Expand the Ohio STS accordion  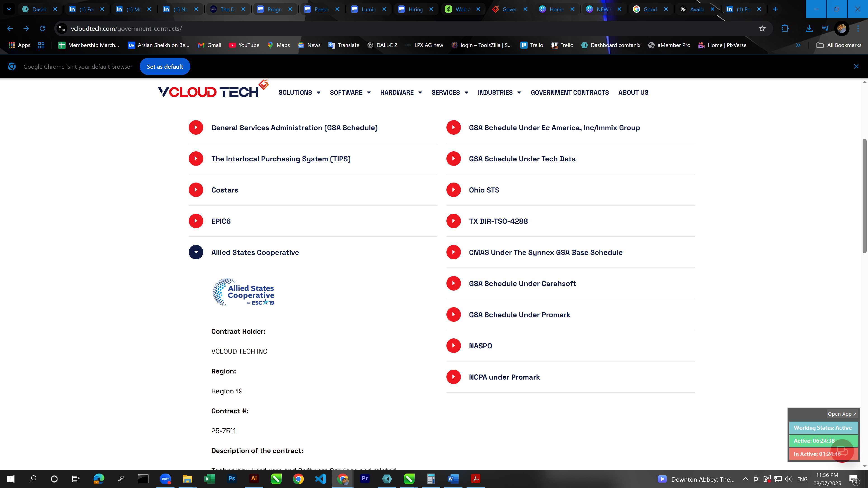coord(571,190)
